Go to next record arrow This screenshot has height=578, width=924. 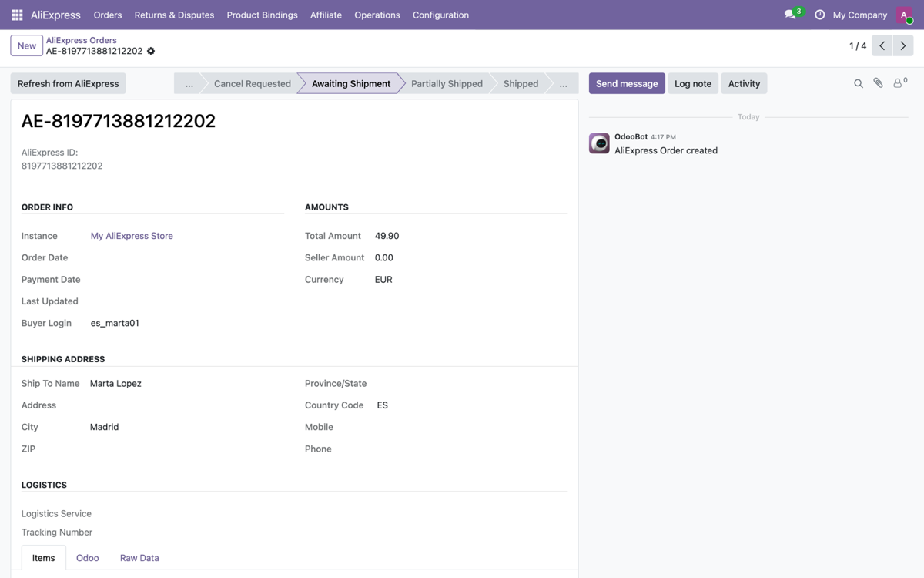pos(903,46)
